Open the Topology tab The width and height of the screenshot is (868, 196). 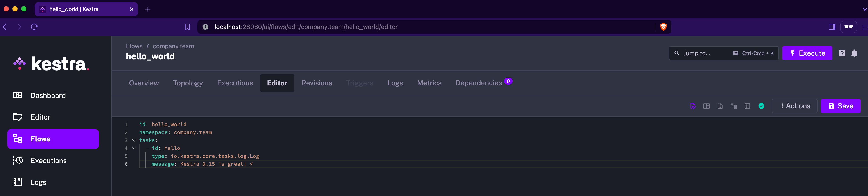tap(188, 83)
